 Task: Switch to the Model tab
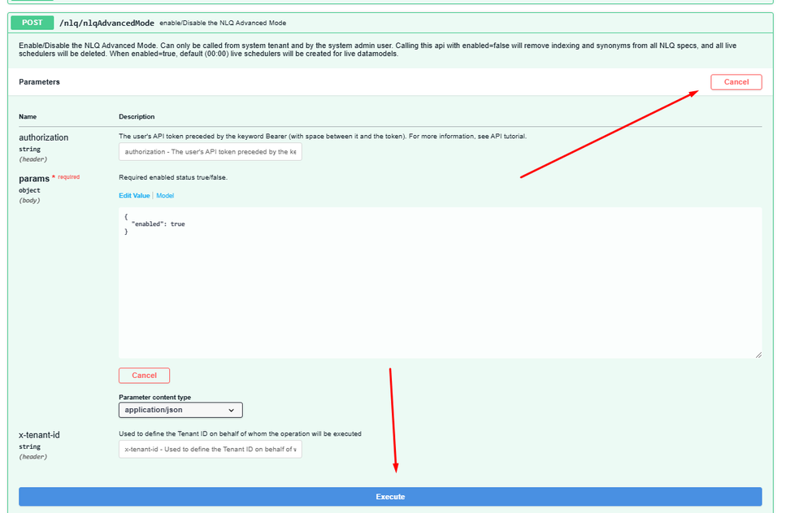point(165,196)
